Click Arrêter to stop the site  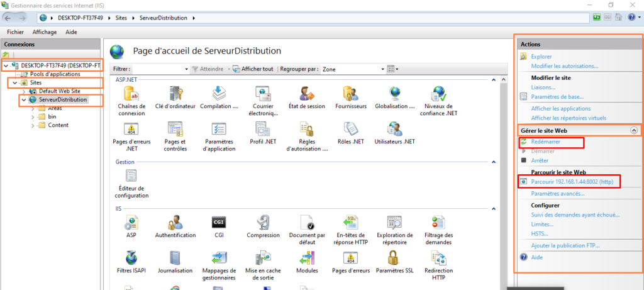point(539,160)
